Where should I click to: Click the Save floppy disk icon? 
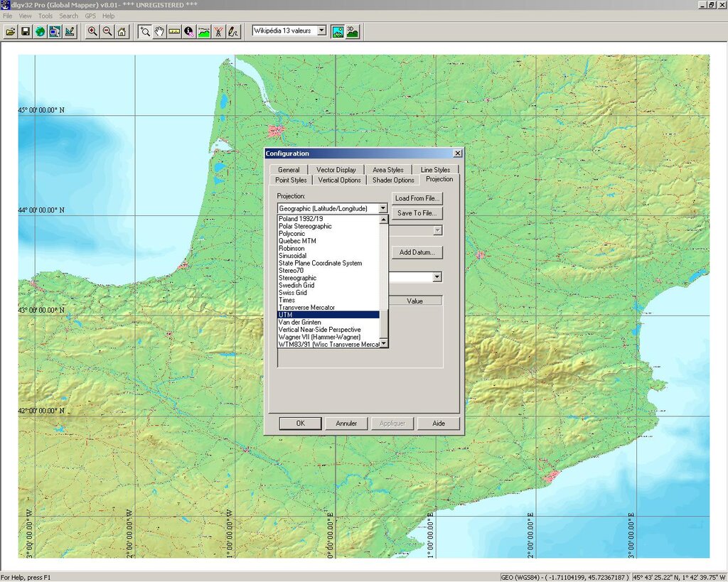tap(26, 31)
